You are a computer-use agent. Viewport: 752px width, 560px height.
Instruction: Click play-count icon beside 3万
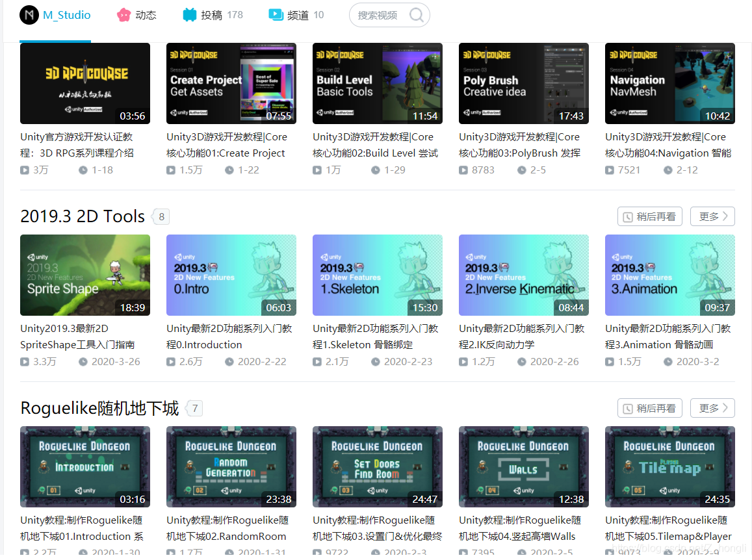(25, 170)
